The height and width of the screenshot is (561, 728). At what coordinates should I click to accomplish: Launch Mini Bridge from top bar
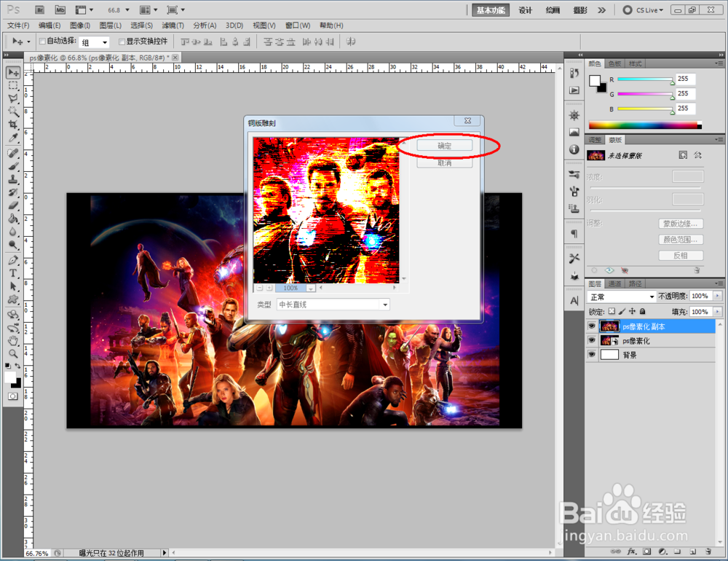tap(60, 9)
